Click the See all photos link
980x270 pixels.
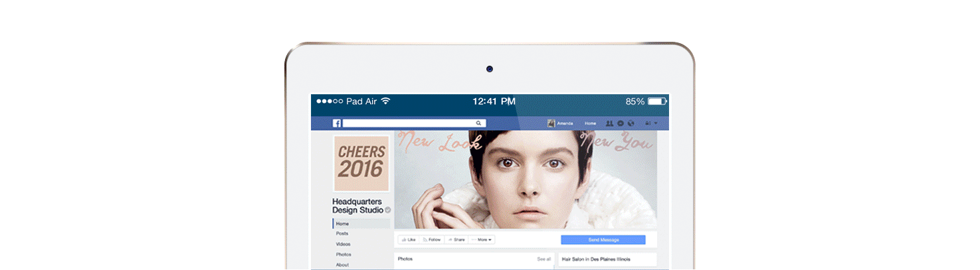pyautogui.click(x=544, y=259)
